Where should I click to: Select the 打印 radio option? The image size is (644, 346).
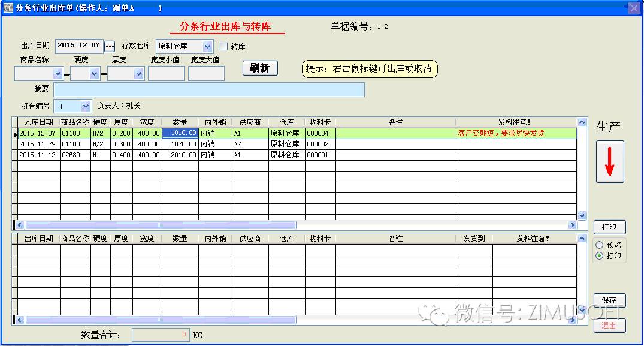point(598,256)
